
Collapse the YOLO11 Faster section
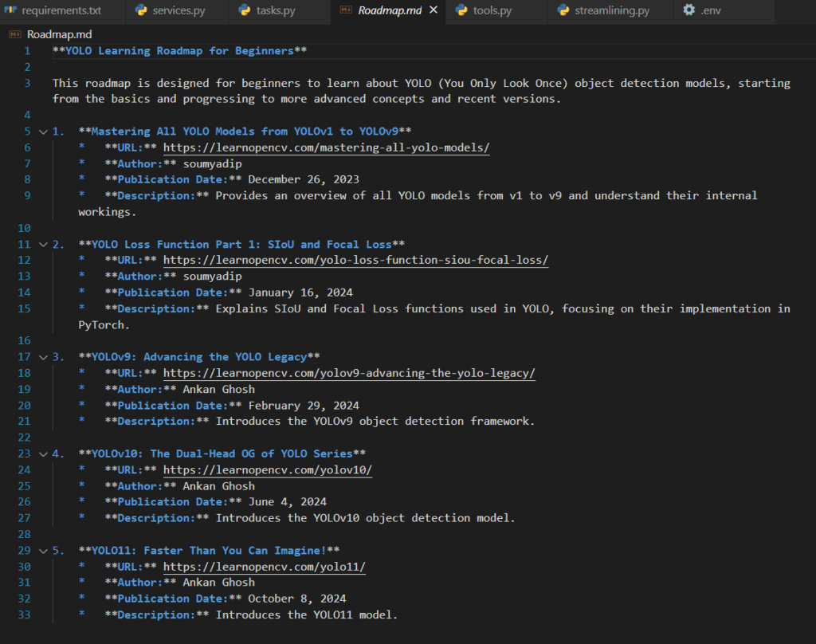(43, 550)
